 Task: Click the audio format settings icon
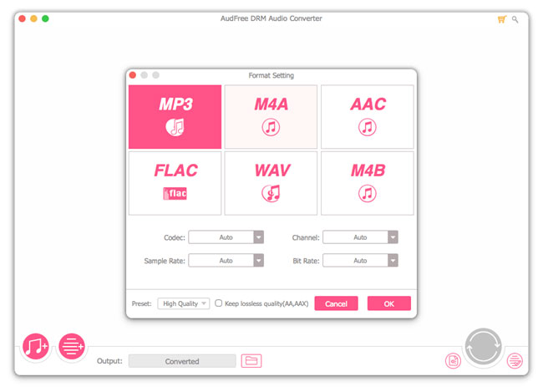click(x=453, y=361)
